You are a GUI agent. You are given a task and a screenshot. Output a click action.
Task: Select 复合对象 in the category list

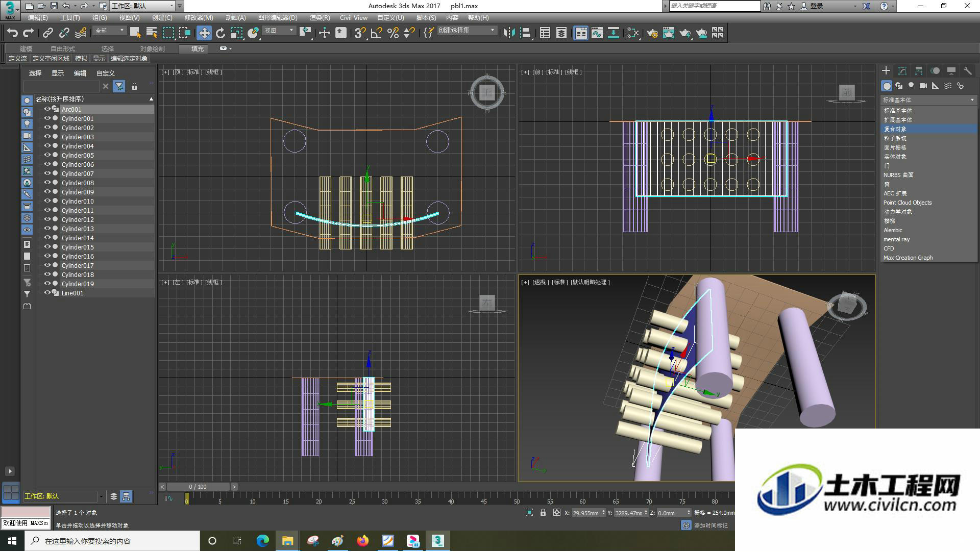(928, 129)
